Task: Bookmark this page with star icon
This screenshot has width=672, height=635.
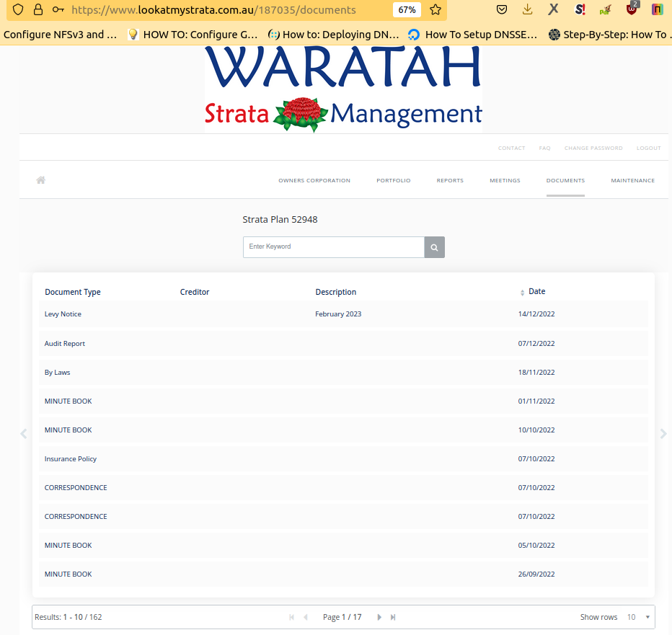Action: pos(436,10)
